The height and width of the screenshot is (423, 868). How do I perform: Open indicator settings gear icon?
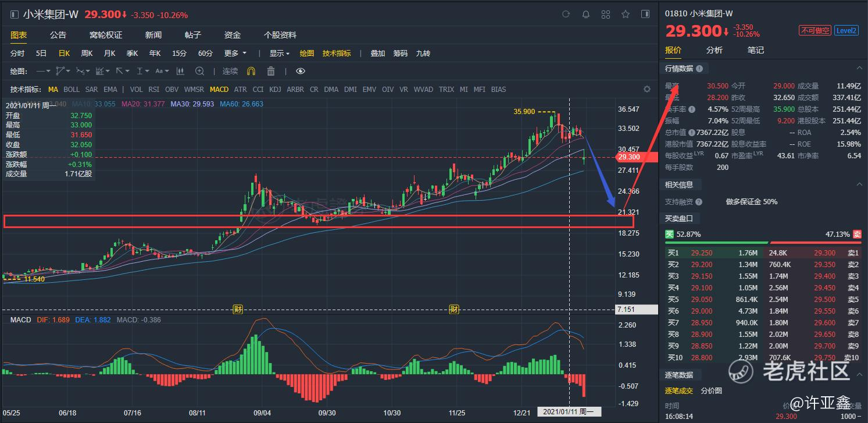(646, 89)
